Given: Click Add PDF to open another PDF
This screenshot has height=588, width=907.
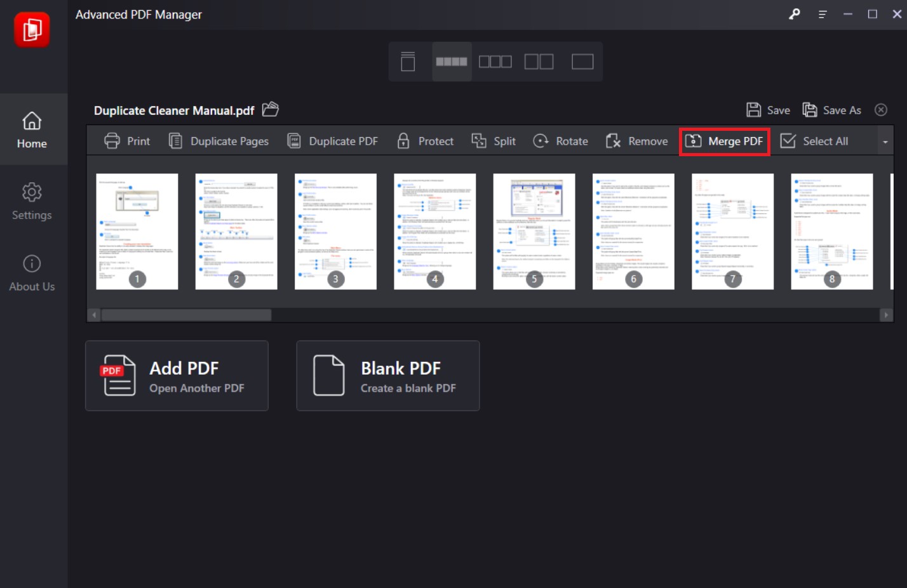Looking at the screenshot, I should (x=177, y=376).
